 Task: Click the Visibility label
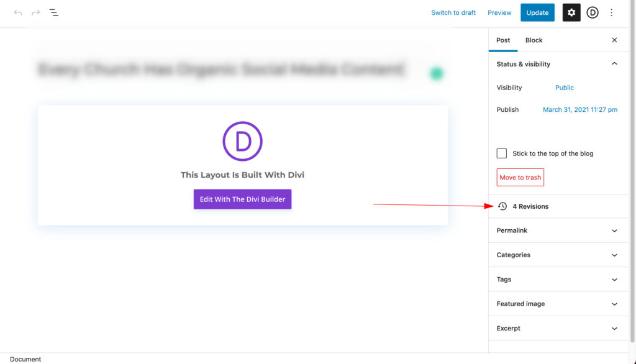point(509,88)
